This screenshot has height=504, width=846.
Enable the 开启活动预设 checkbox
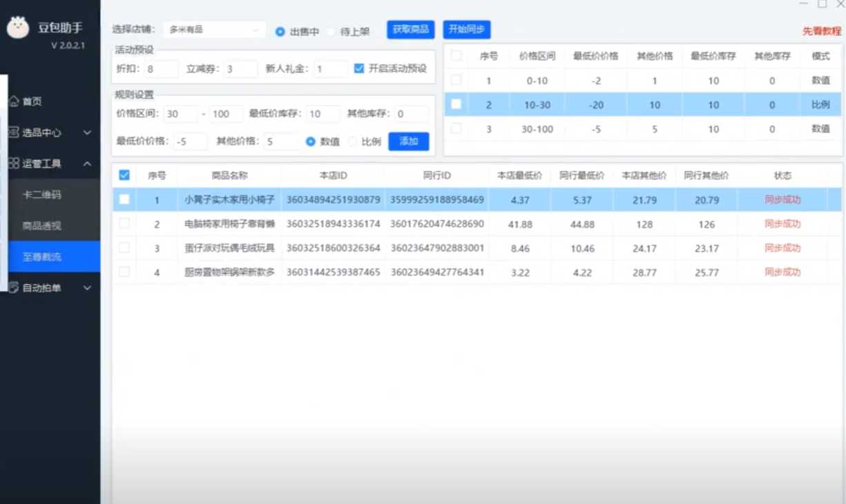(x=358, y=68)
